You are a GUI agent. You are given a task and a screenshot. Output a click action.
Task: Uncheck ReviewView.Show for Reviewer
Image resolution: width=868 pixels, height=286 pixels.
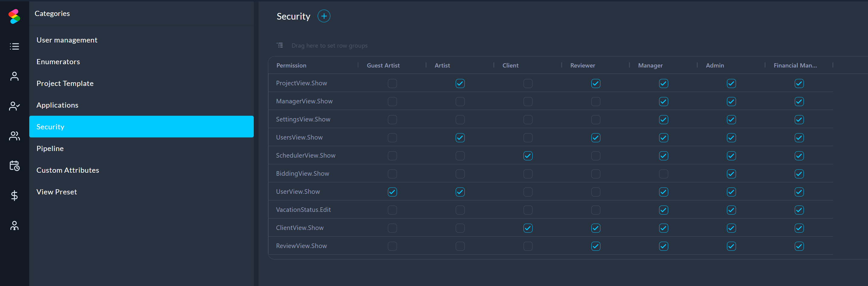point(596,246)
